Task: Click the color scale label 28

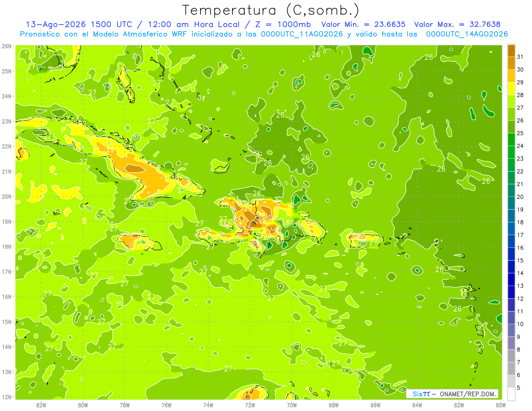Action: (520, 95)
